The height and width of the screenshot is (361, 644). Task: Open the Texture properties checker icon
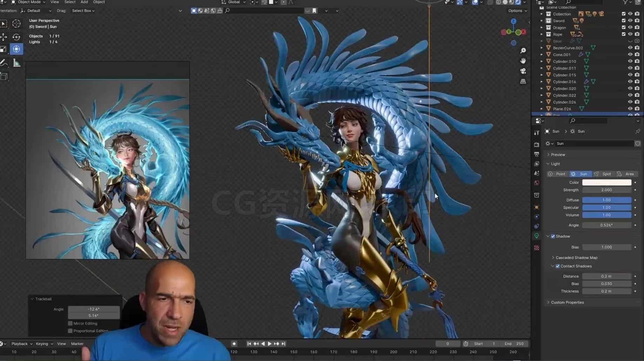(x=536, y=248)
